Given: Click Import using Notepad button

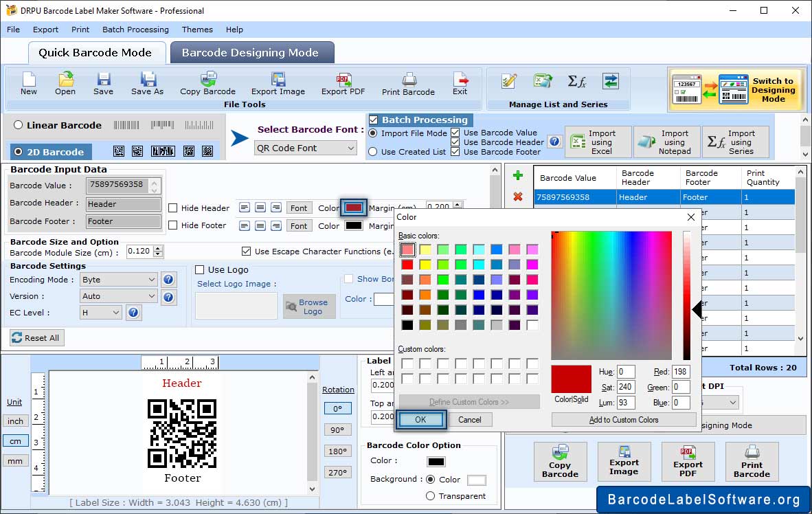Looking at the screenshot, I should (x=667, y=142).
